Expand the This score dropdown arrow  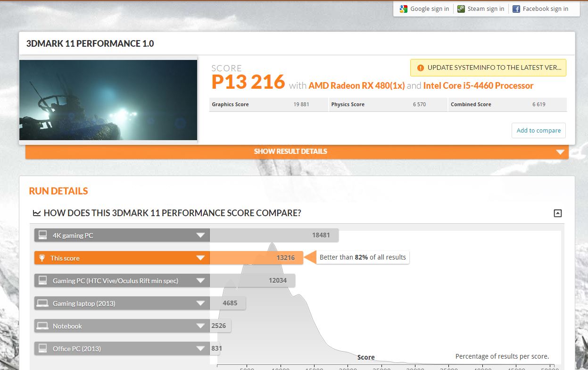click(x=200, y=258)
